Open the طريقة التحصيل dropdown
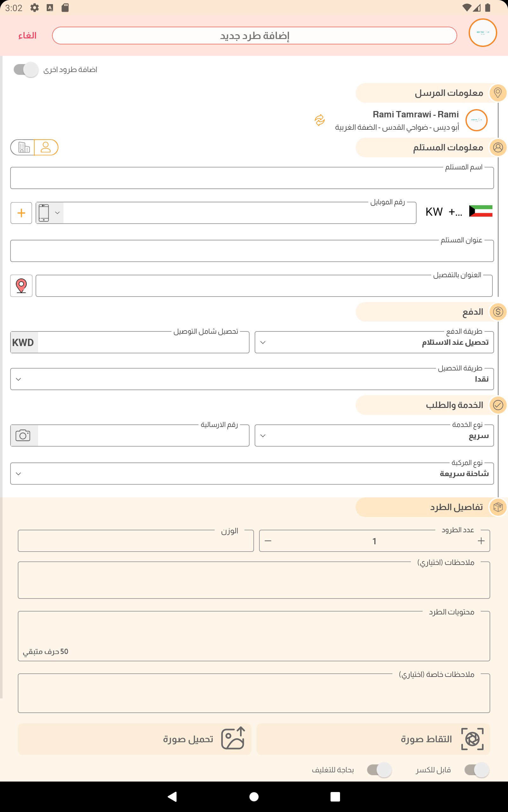 coord(252,379)
